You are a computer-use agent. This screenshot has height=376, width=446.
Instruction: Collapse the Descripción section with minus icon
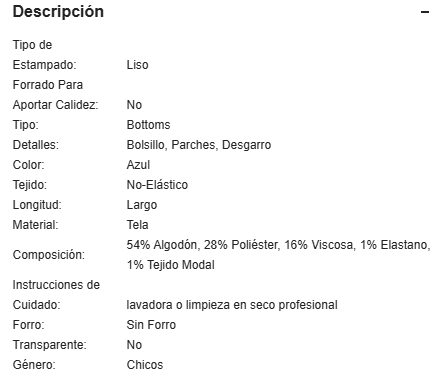coord(425,12)
